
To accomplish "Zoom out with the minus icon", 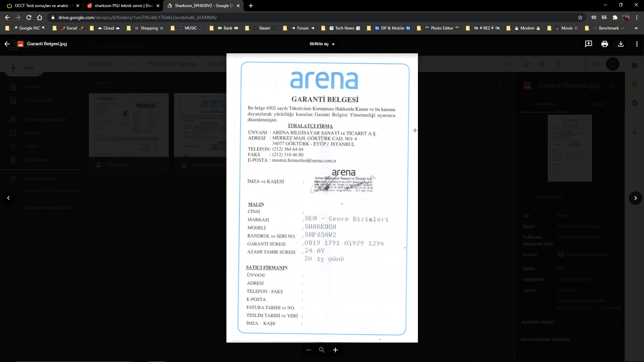I will 309,350.
